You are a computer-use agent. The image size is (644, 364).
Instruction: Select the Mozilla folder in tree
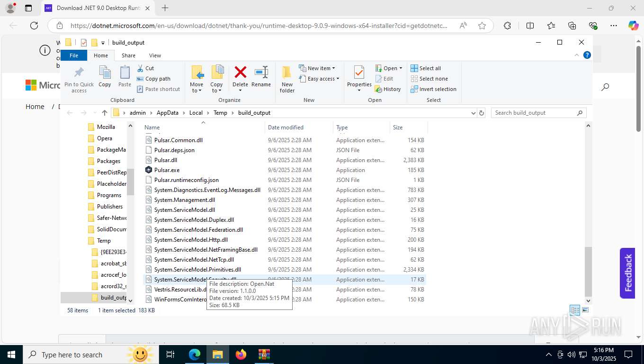pos(106,127)
